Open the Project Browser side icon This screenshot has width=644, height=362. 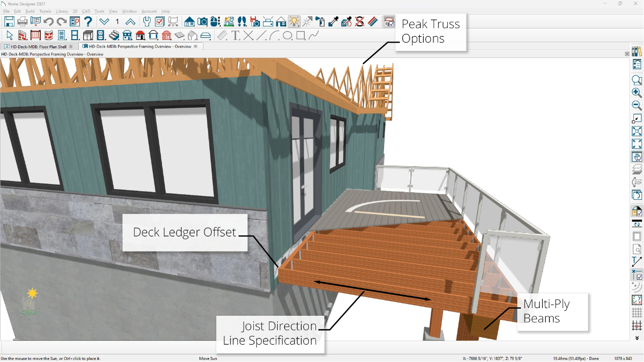tap(636, 64)
